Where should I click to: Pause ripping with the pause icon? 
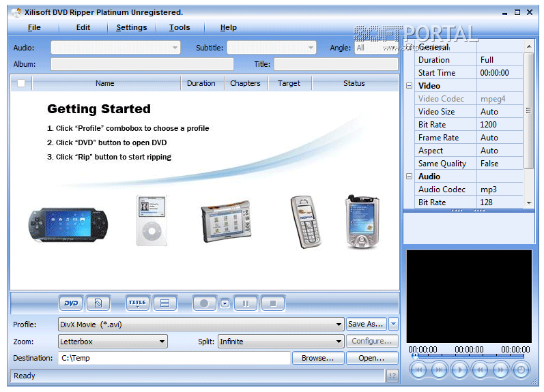click(x=246, y=303)
